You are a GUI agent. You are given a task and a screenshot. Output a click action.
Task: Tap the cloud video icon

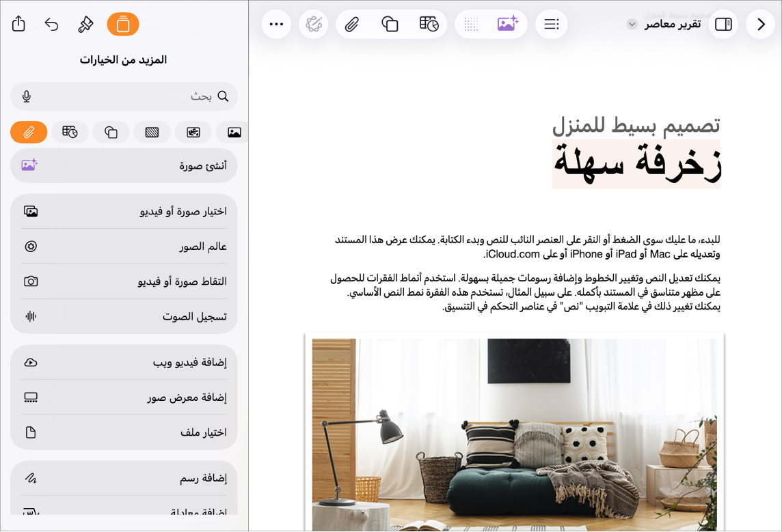(31, 362)
